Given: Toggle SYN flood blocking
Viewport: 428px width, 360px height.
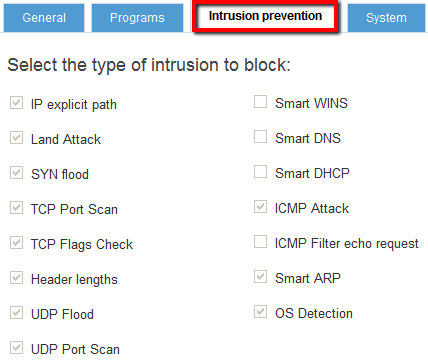Looking at the screenshot, I should pos(16,173).
